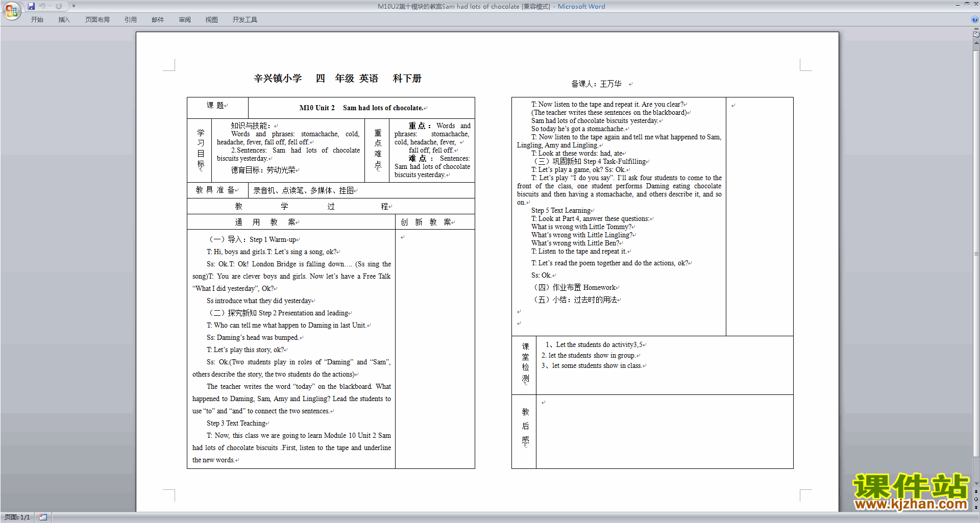
Task: Open the 开始 ribbon tab
Action: point(37,19)
